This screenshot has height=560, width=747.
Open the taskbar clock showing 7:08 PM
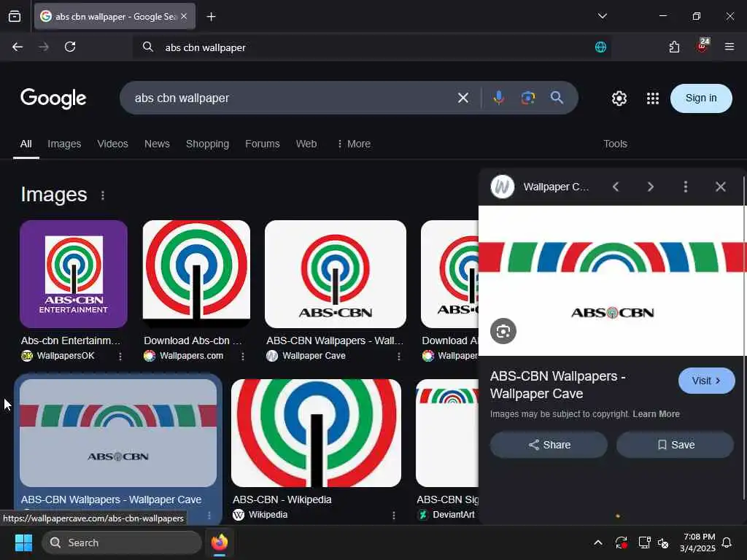[x=698, y=542]
